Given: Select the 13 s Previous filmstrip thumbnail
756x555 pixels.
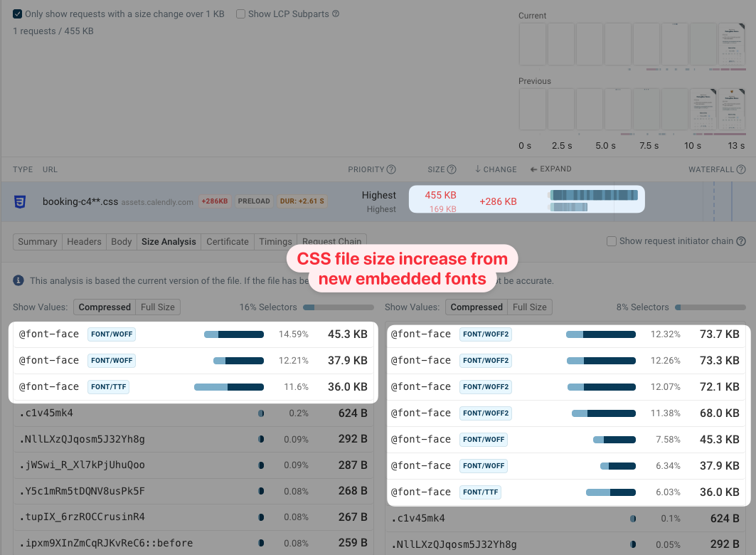Looking at the screenshot, I should (x=733, y=109).
